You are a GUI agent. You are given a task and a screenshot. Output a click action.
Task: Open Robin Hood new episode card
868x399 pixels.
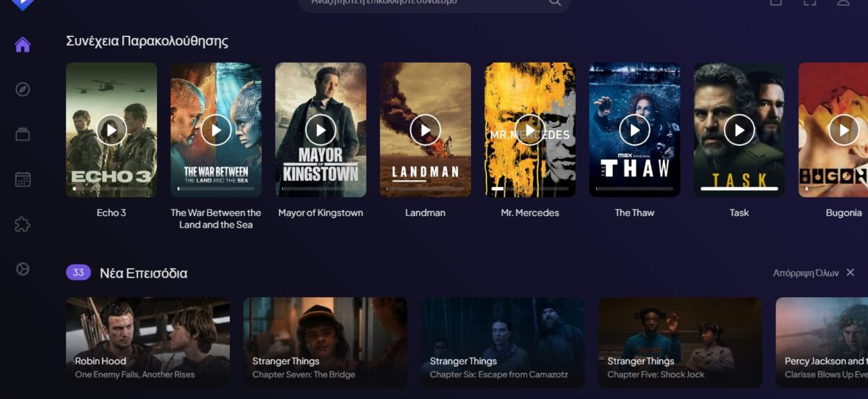tap(148, 343)
